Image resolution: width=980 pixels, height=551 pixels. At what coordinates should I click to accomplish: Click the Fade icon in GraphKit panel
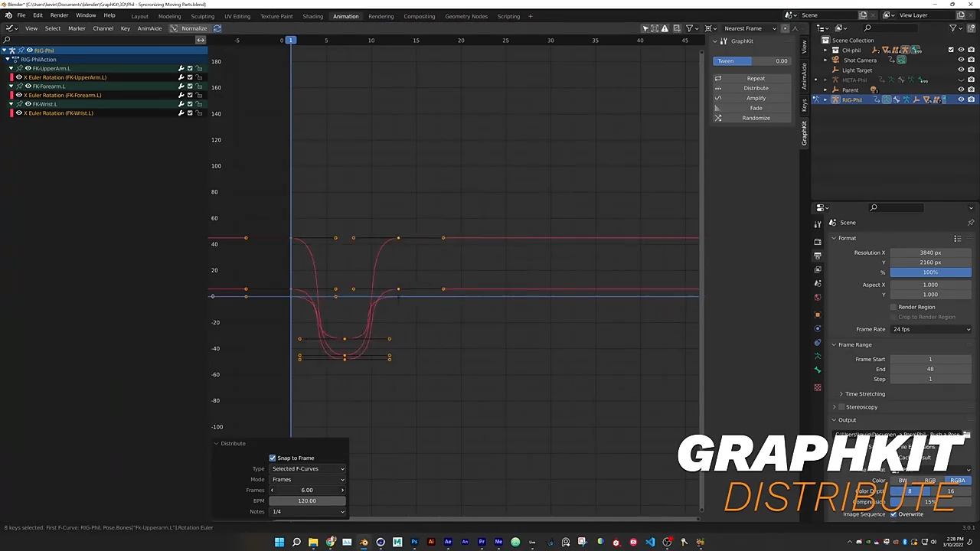click(718, 108)
